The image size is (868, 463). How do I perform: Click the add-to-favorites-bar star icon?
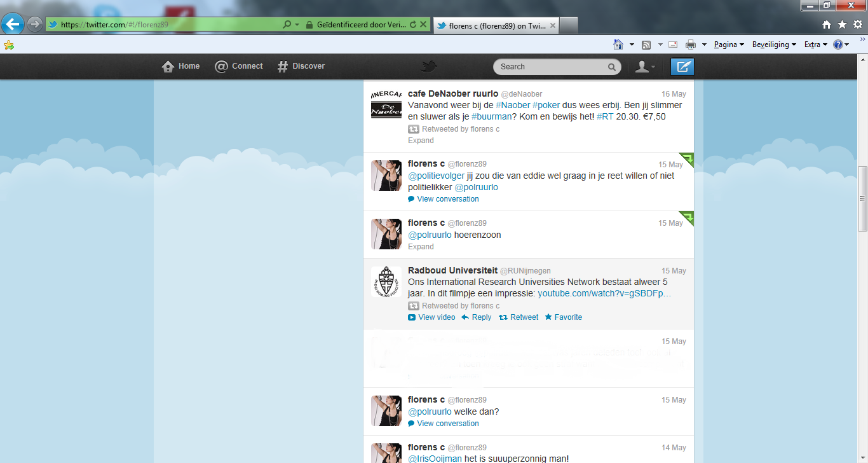click(x=8, y=45)
